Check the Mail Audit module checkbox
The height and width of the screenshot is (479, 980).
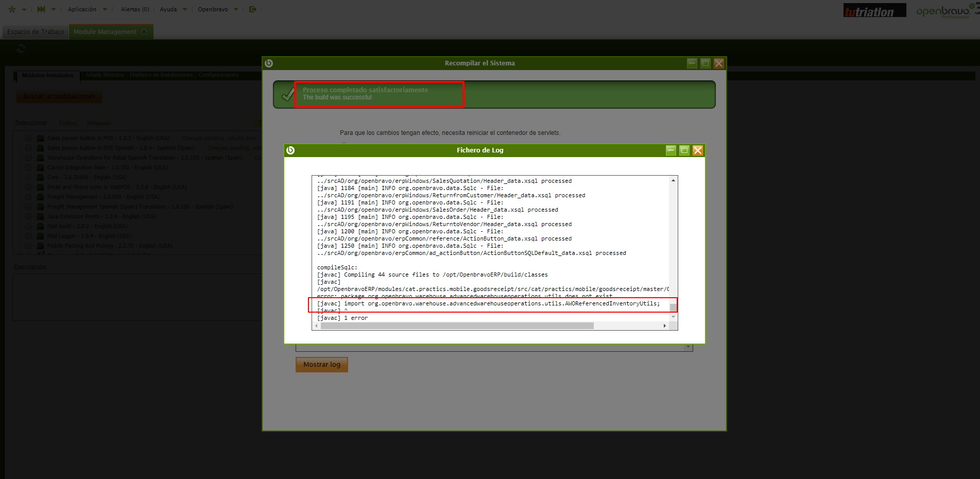[28, 226]
